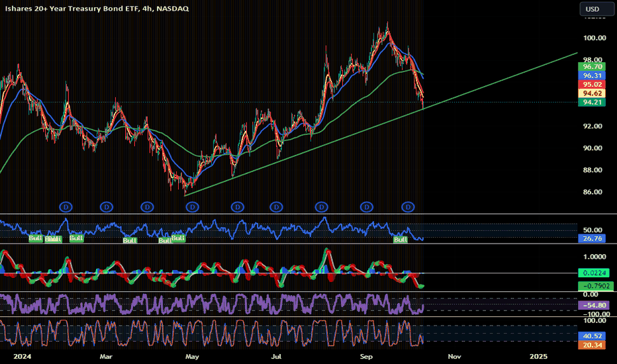Click the 88.00 price axis label

[x=593, y=170]
